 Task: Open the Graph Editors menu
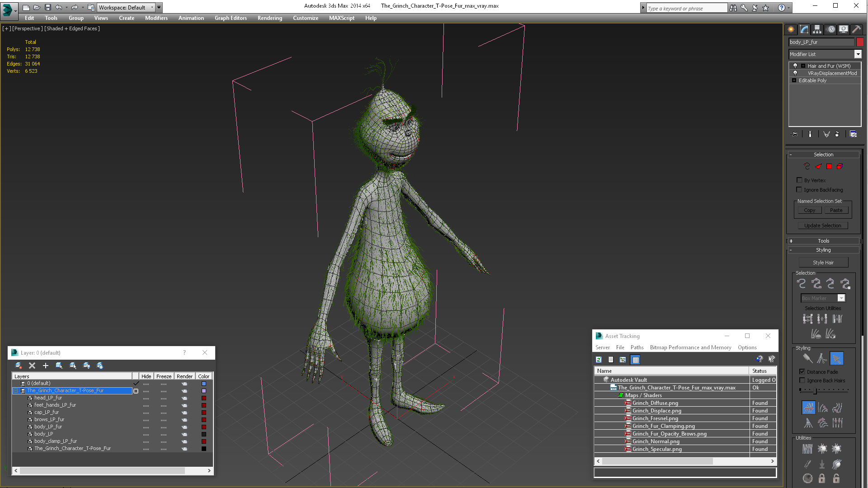(x=231, y=18)
